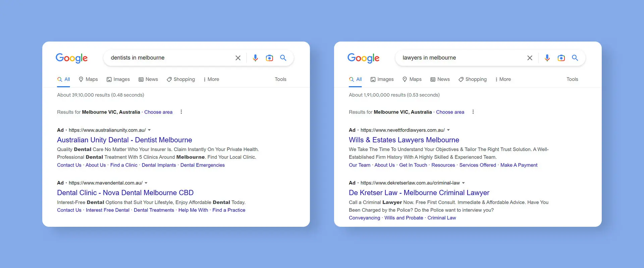Open 'Australian Unity Dental - Dentist Melbourne' ad
The image size is (644, 268).
click(x=124, y=140)
